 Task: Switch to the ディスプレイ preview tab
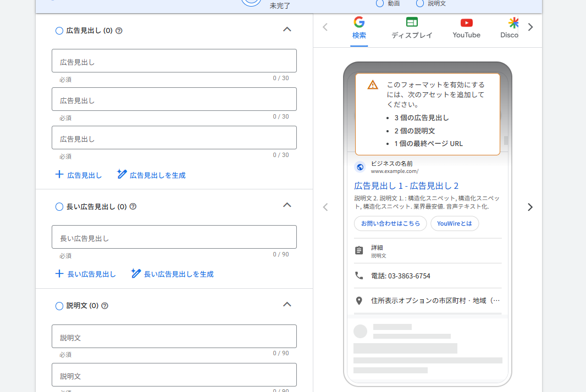click(x=412, y=29)
